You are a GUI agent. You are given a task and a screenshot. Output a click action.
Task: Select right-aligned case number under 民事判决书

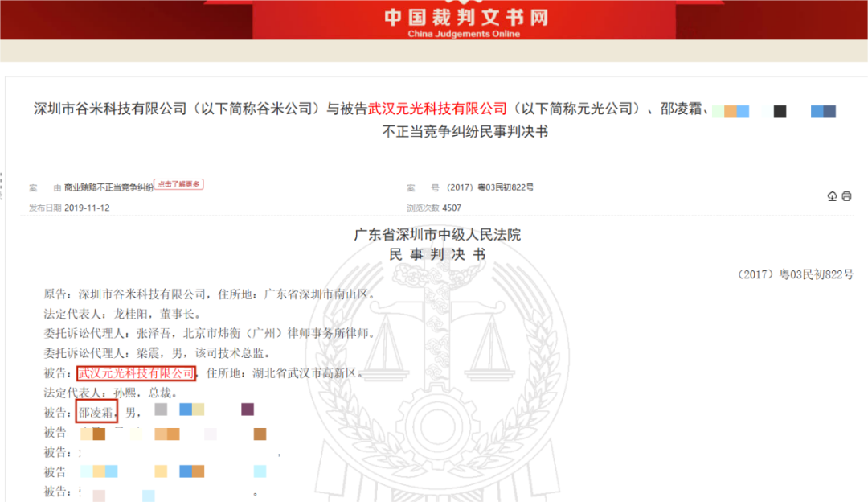click(794, 274)
